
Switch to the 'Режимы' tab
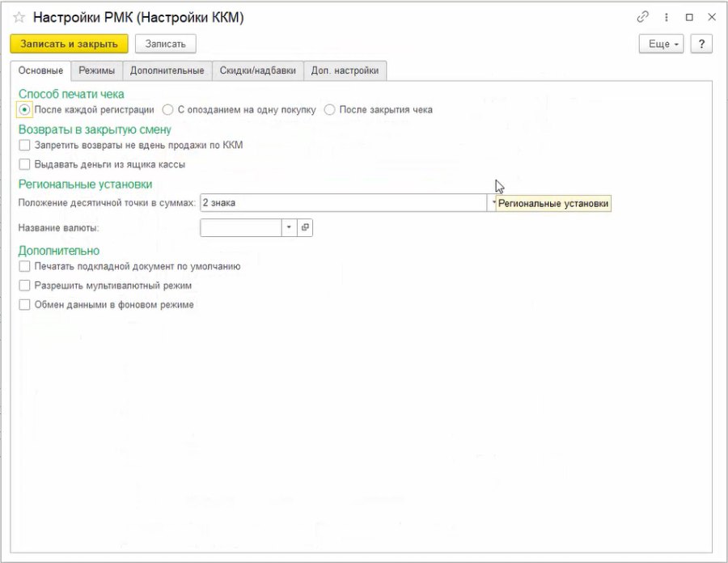(x=96, y=70)
